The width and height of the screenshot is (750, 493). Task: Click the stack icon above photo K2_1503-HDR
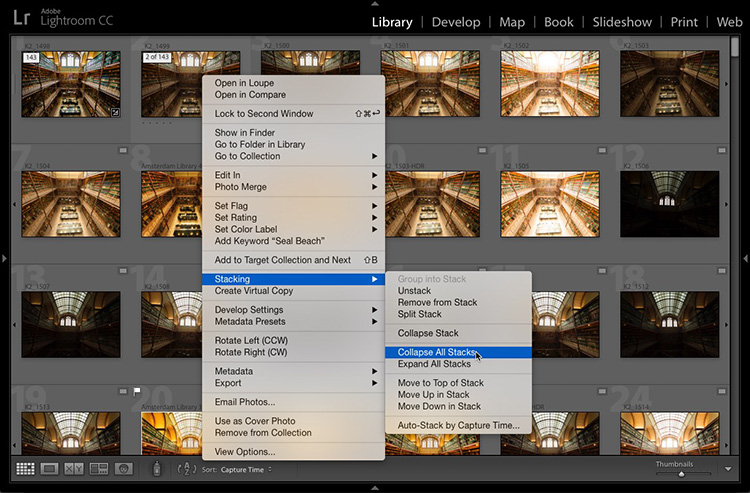482,151
